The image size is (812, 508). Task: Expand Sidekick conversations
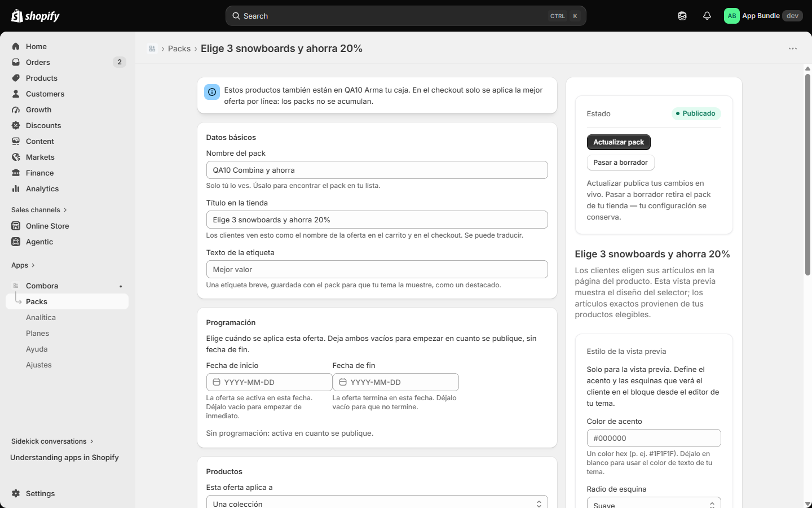pyautogui.click(x=52, y=441)
